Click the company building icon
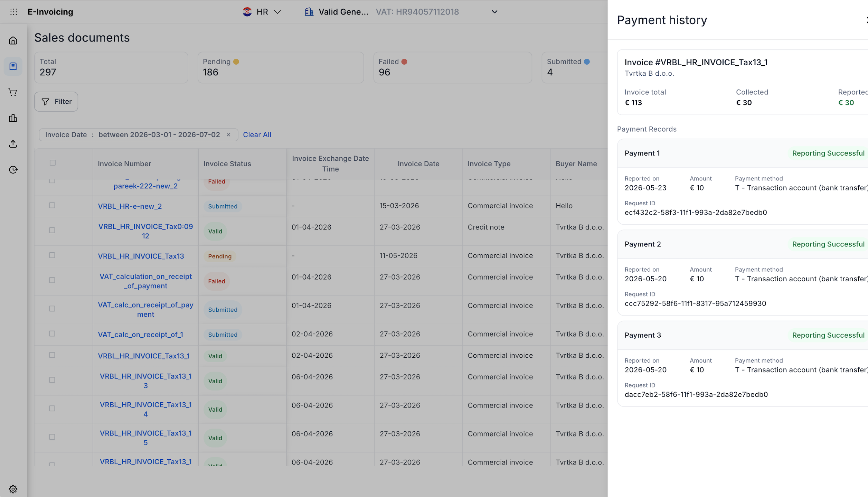Image resolution: width=868 pixels, height=497 pixels. (309, 12)
